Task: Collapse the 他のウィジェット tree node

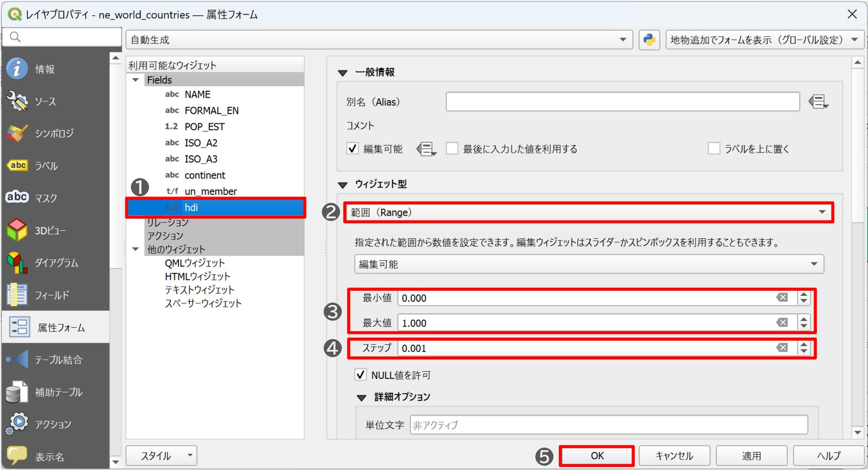Action: 136,249
